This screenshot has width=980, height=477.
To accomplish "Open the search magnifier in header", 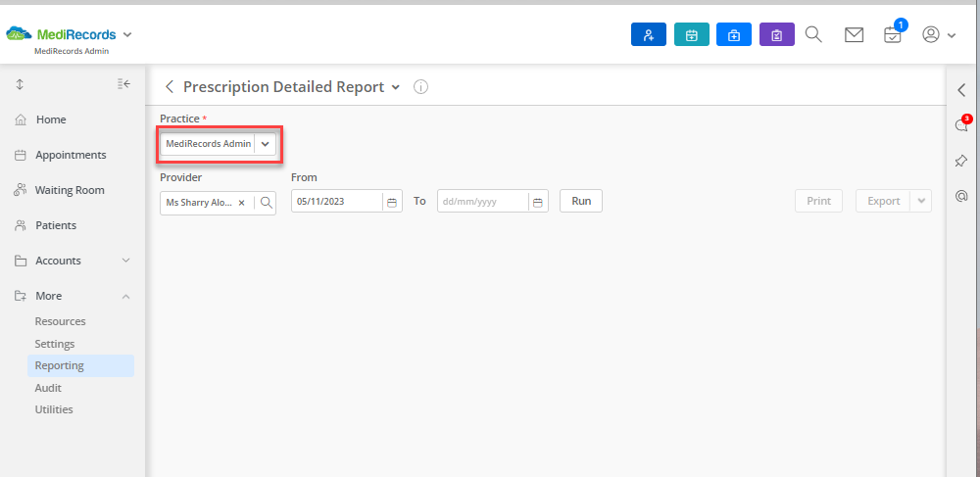I will [813, 34].
